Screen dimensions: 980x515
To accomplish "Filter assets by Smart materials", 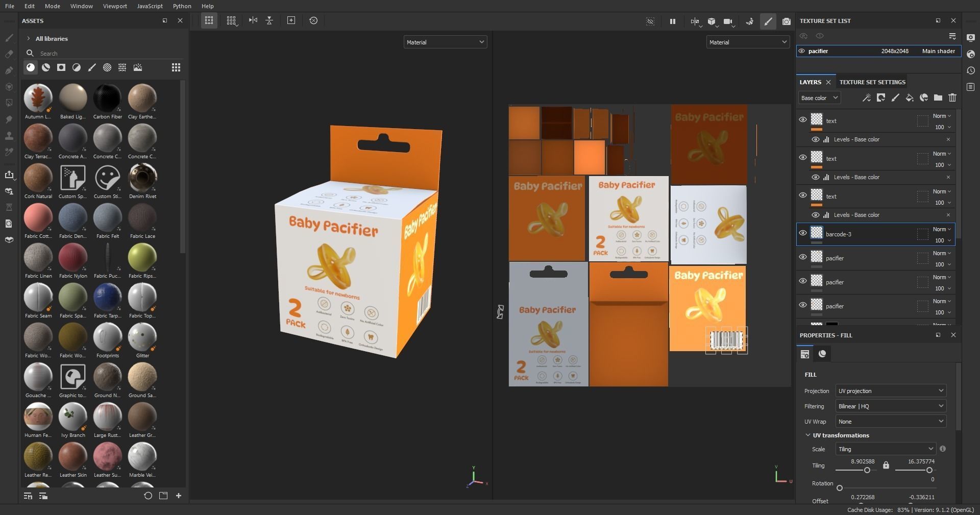I will pyautogui.click(x=46, y=67).
